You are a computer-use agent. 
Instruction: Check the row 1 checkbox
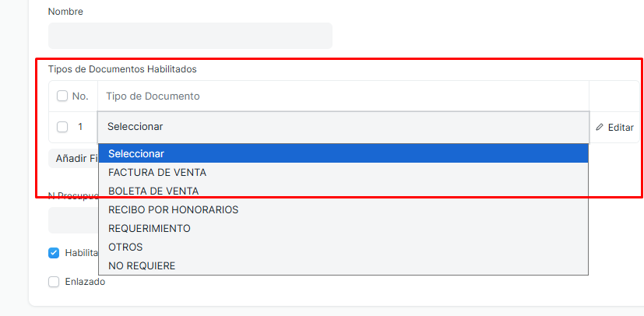[62, 127]
